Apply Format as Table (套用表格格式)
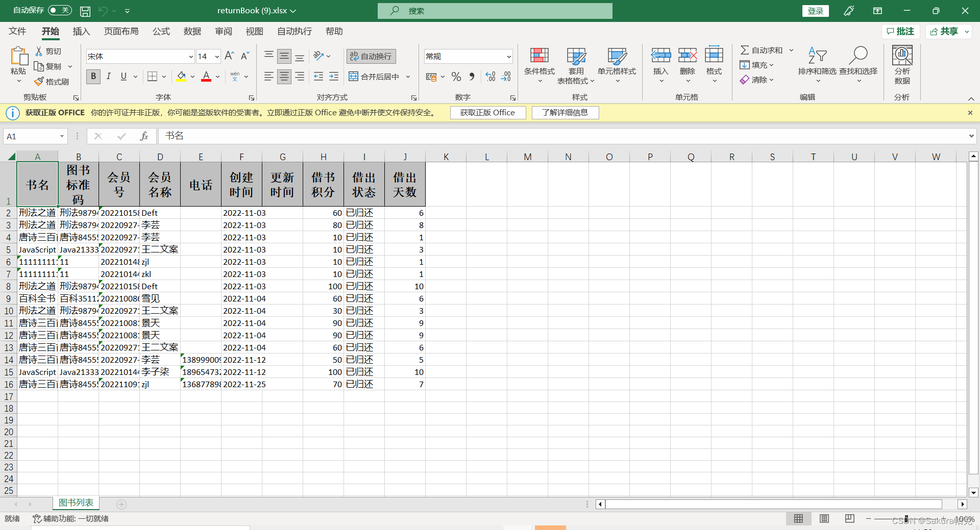 tap(576, 65)
